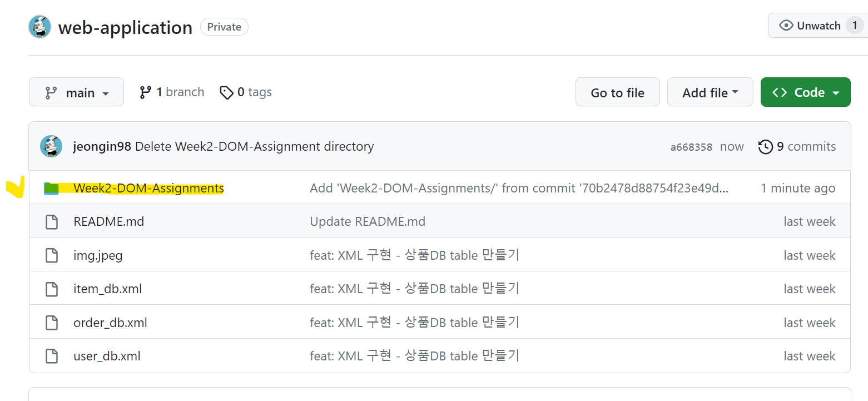Click the Week2-DOM-Assignments folder icon
Image resolution: width=868 pixels, height=401 pixels.
click(52, 189)
